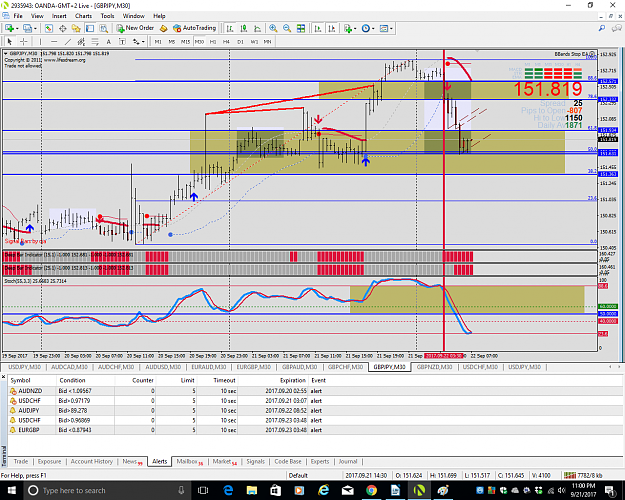Image resolution: width=625 pixels, height=500 pixels.
Task: Click the connection status 7782/8 kb
Action: click(x=584, y=475)
